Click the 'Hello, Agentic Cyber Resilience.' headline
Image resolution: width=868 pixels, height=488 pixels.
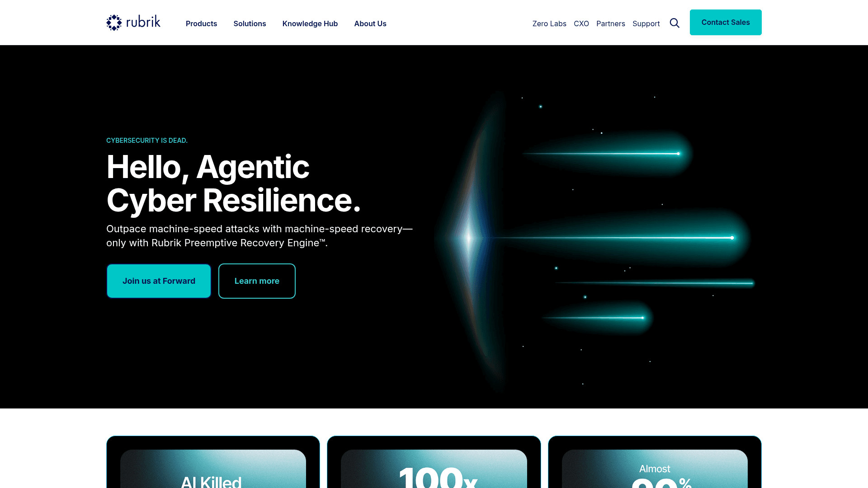tap(234, 183)
